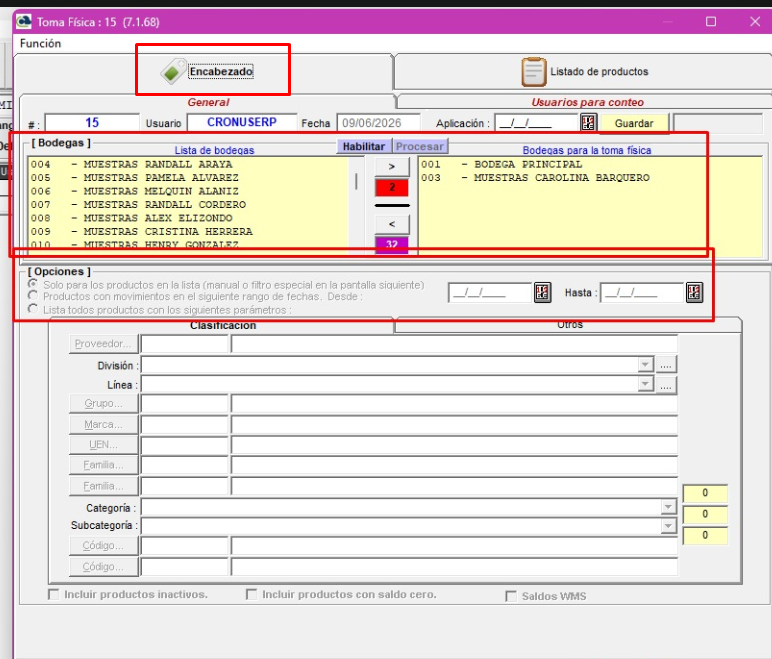This screenshot has width=772, height=659.
Task: Open Línea browse button with dots
Action: tap(666, 385)
